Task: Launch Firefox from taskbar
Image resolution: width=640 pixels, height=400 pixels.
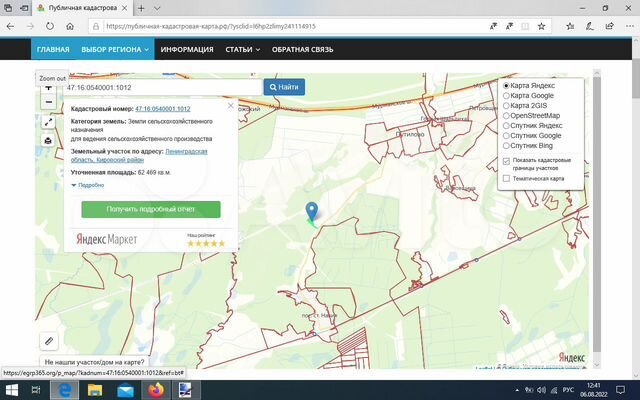Action: (156, 390)
